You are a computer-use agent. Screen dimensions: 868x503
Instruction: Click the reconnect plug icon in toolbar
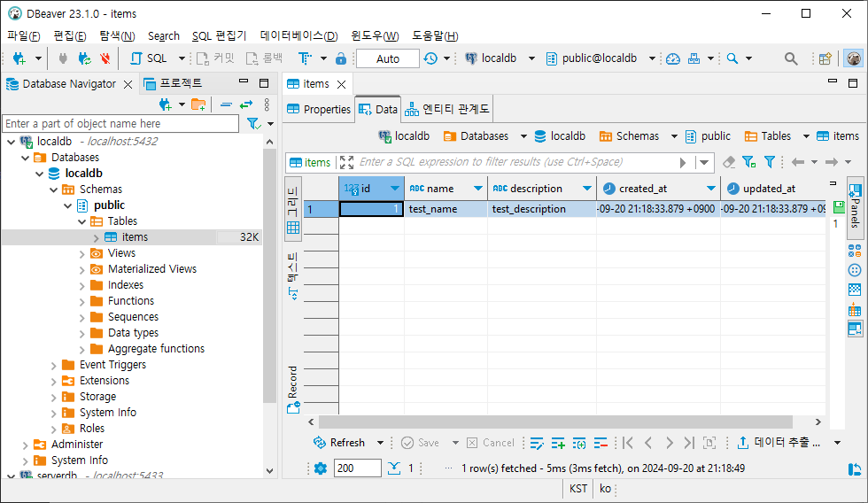point(84,58)
